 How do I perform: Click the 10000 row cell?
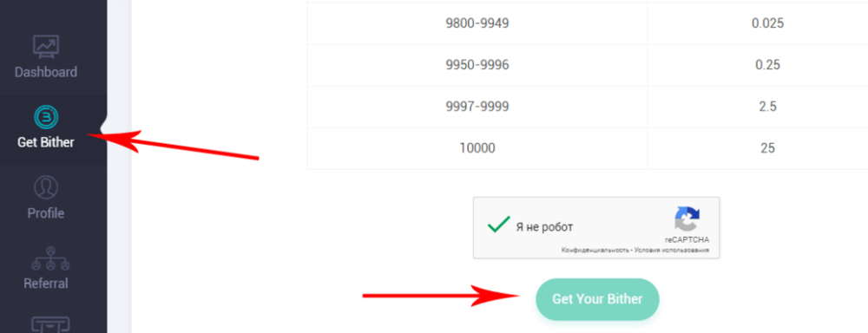(477, 148)
